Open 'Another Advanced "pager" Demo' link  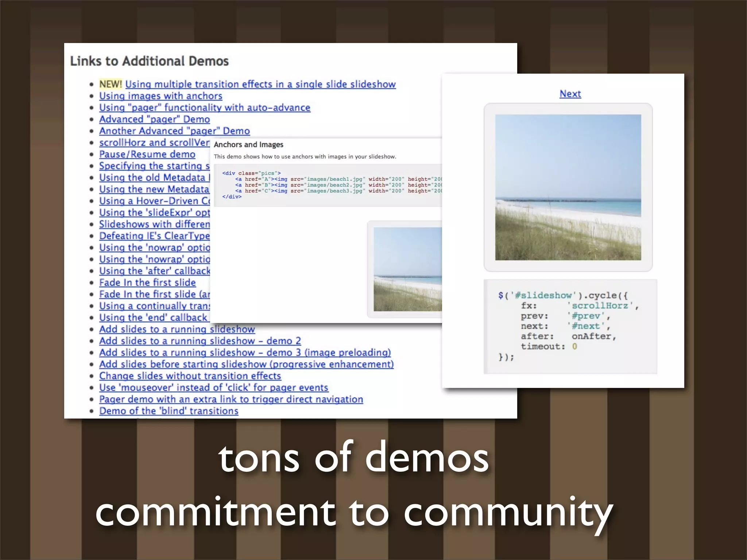click(x=174, y=131)
